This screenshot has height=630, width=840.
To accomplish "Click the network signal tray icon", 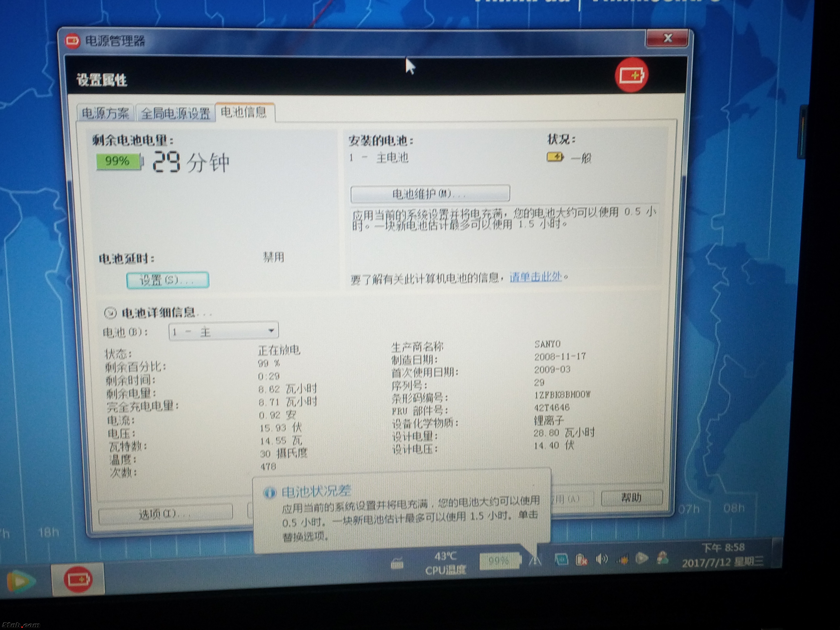I will (622, 559).
